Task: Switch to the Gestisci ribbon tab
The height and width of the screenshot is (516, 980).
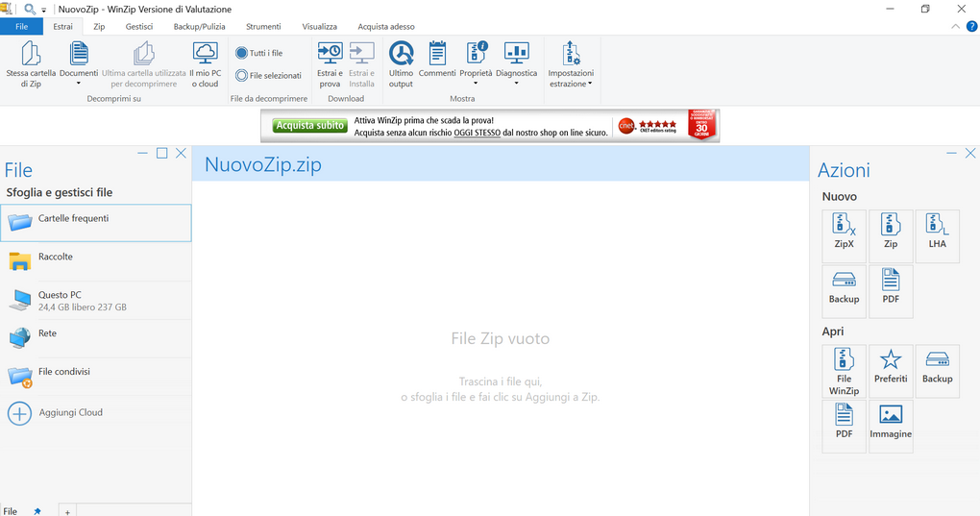Action: 138,26
